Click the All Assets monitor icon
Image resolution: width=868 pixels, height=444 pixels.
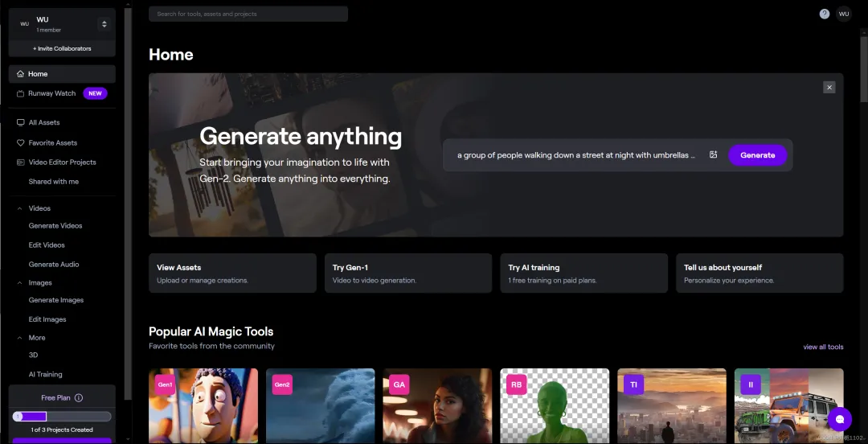(20, 122)
